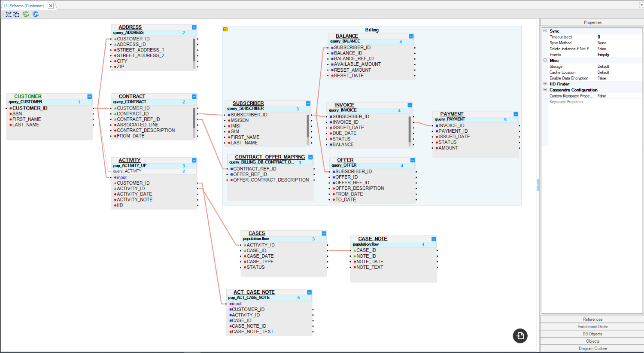Viewport: 644px width, 353px height.
Task: Open the Enrichment Order tab
Action: coord(592,326)
